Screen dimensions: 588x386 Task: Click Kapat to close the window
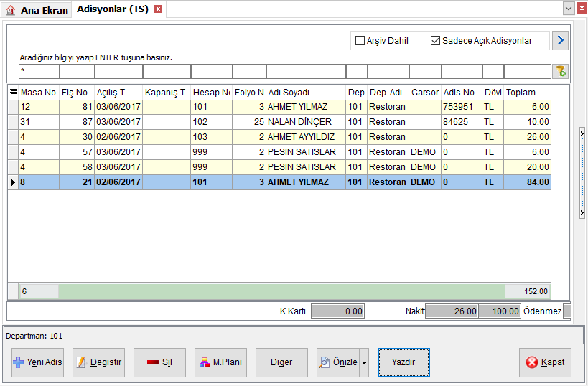click(545, 362)
